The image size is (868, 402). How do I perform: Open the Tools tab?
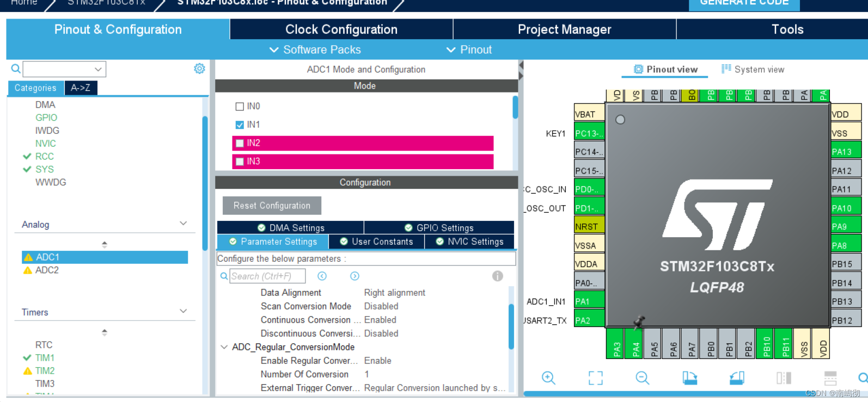pos(787,29)
